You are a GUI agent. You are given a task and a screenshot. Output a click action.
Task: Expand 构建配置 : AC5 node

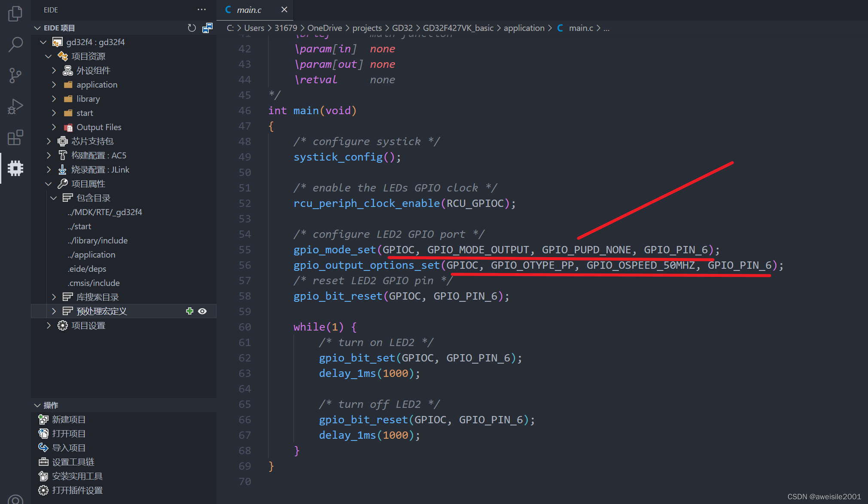click(48, 155)
